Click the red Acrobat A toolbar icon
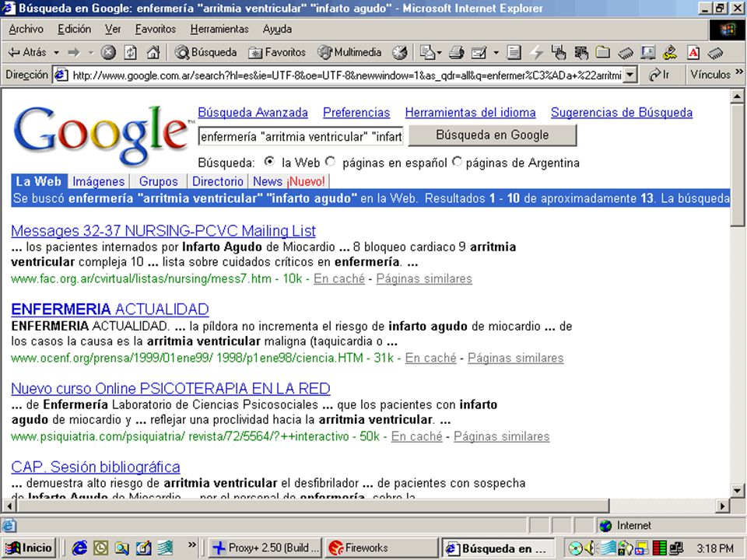 click(693, 52)
